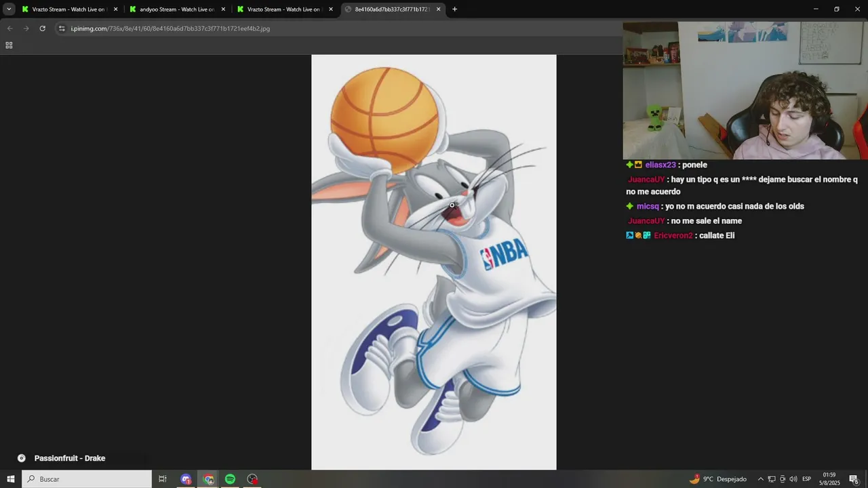
Task: Open the round red-dot app in taskbar
Action: point(252,479)
